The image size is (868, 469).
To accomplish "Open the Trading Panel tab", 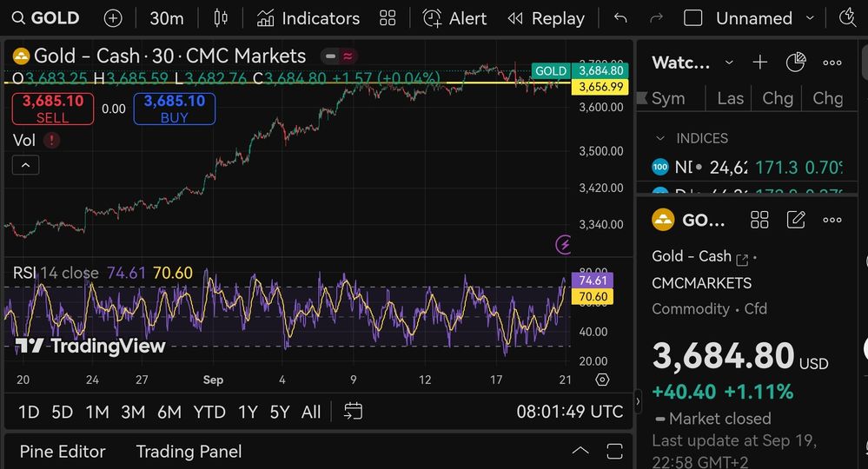I will pos(189,452).
